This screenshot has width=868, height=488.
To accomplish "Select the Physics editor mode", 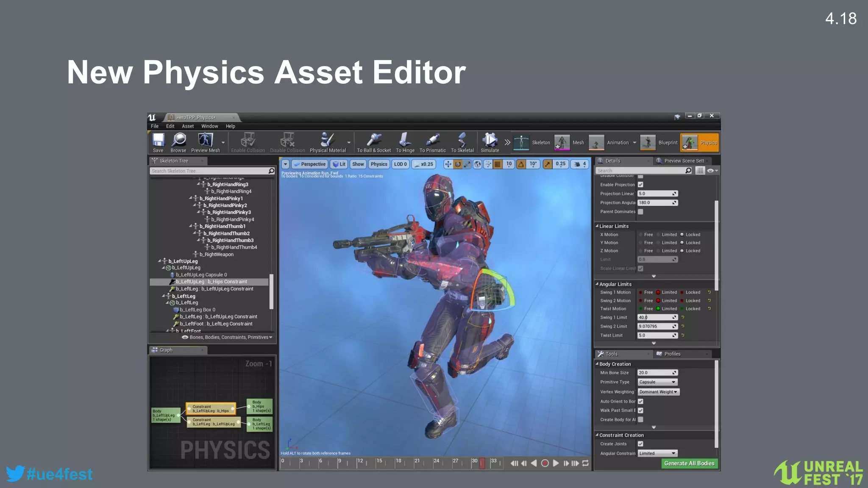I will point(699,143).
